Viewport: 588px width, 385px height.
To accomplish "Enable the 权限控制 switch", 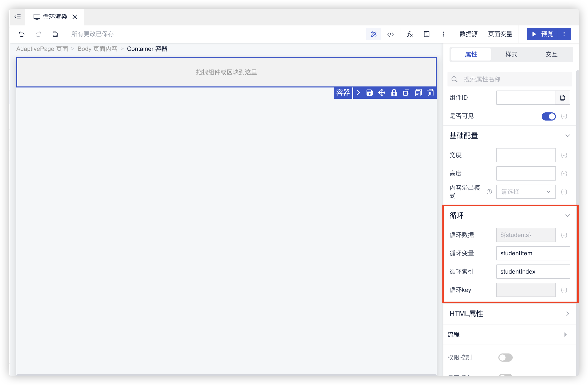I will pos(505,358).
